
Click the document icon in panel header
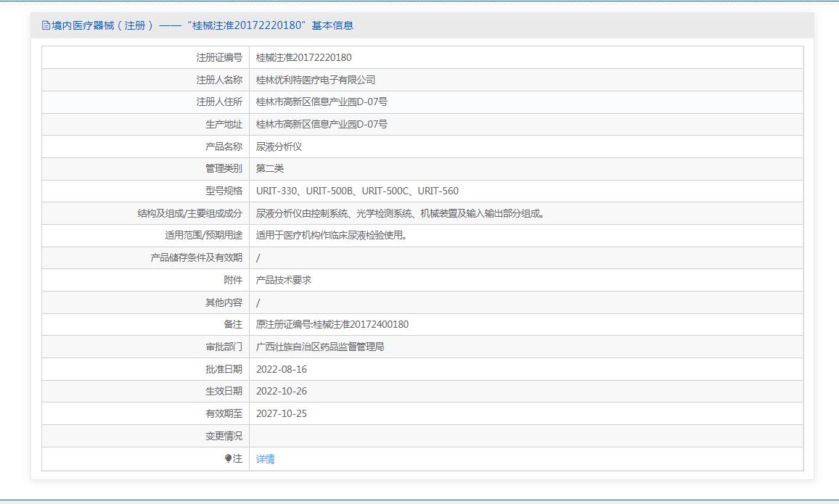pyautogui.click(x=46, y=25)
